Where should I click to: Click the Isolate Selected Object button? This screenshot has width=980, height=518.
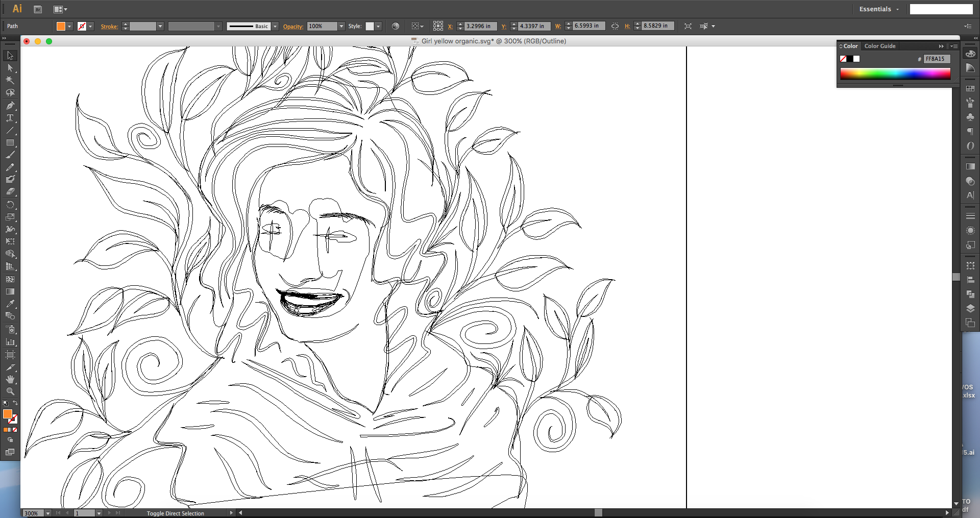(688, 26)
